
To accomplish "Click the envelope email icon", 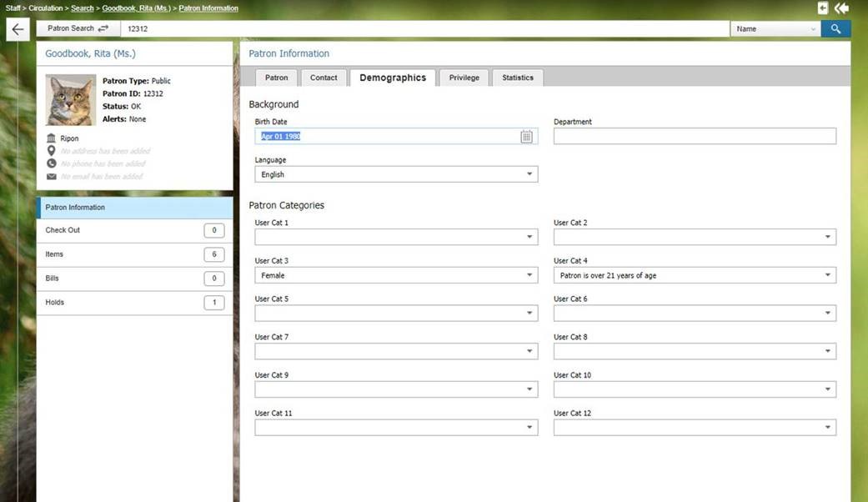I will pos(52,177).
